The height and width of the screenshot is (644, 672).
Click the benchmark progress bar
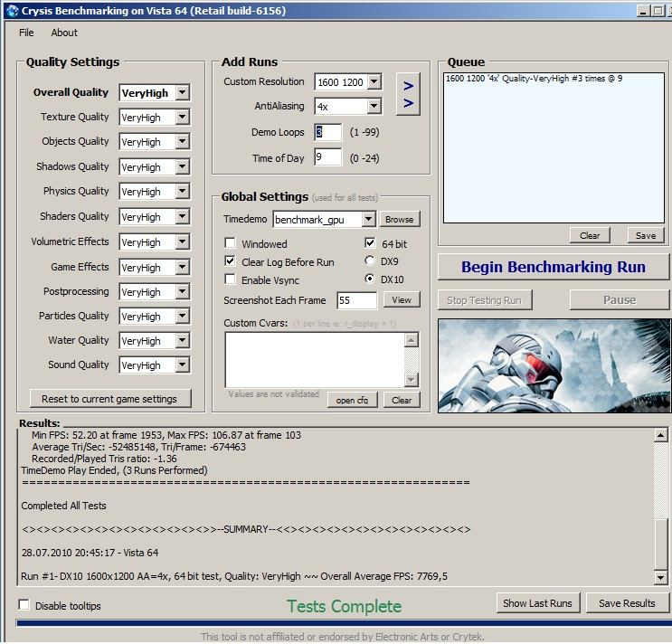[343, 623]
